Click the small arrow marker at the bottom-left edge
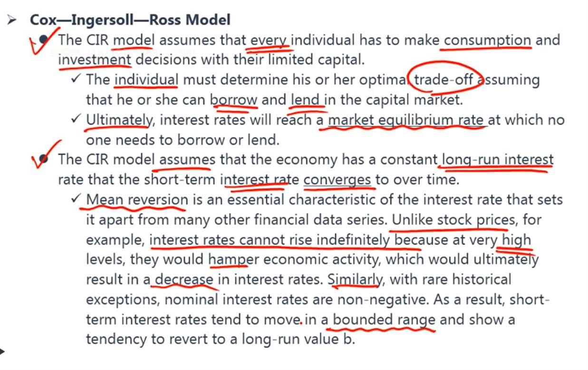This screenshot has width=588, height=370. click(x=2, y=352)
